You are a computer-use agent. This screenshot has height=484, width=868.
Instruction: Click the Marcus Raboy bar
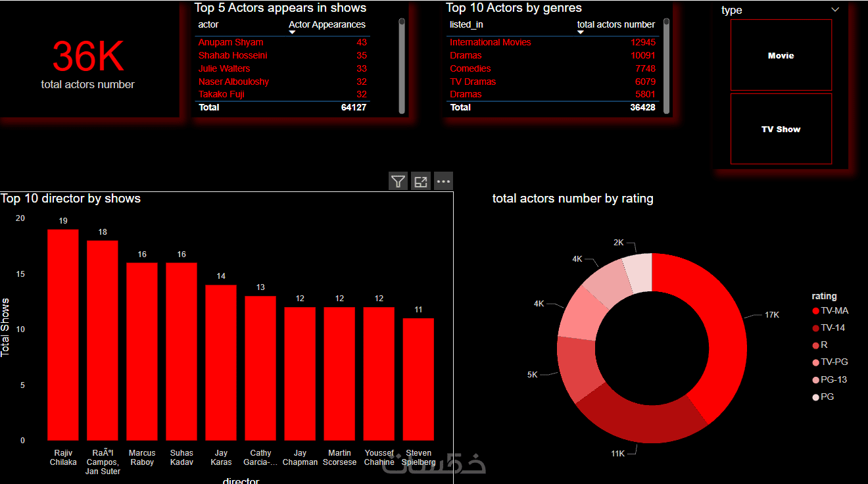tap(142, 352)
